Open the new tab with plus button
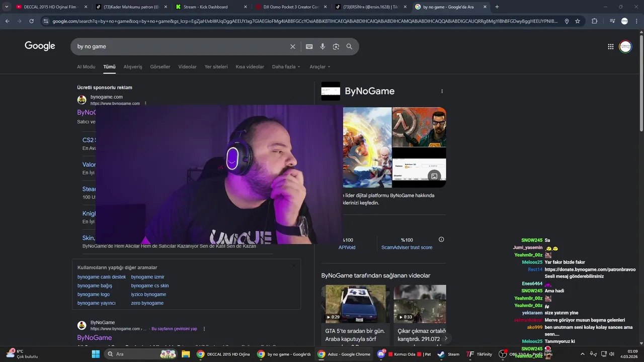The height and width of the screenshot is (362, 644). click(x=497, y=7)
